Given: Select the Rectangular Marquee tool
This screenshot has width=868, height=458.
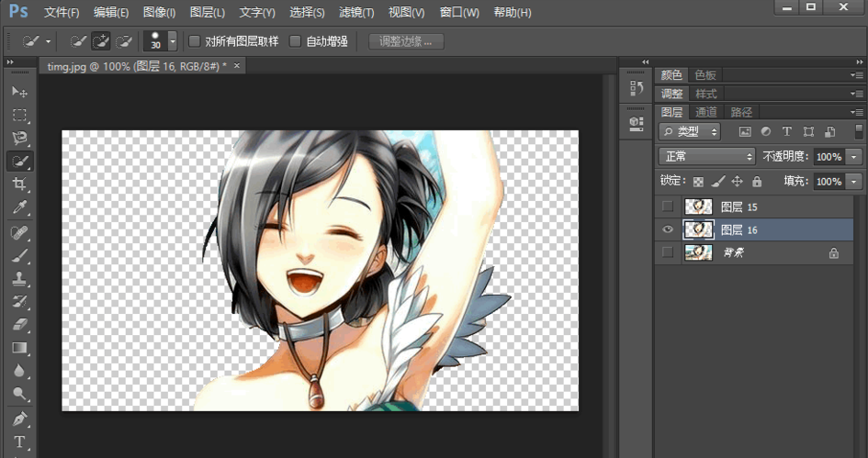Looking at the screenshot, I should (x=19, y=116).
